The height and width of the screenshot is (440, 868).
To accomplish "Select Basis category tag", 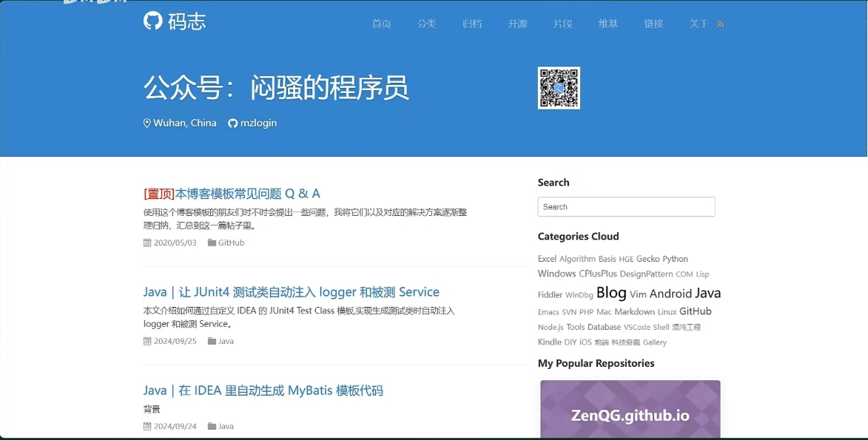I will coord(608,259).
